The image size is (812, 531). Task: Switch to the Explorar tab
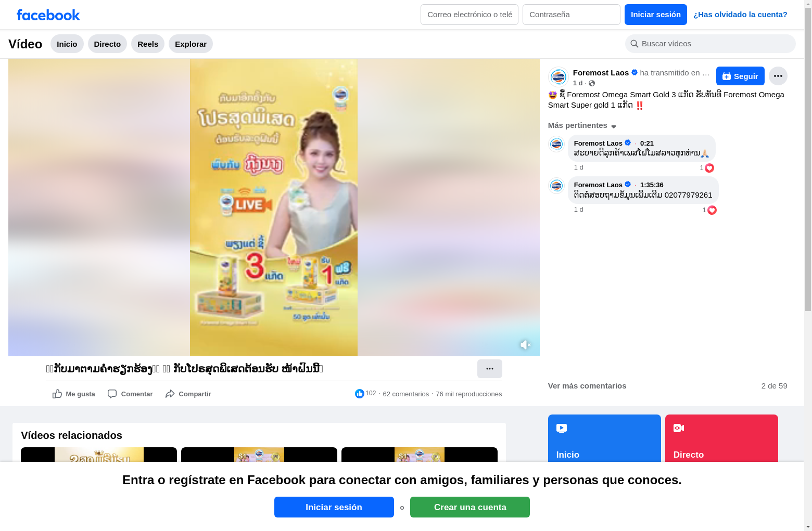pyautogui.click(x=191, y=44)
